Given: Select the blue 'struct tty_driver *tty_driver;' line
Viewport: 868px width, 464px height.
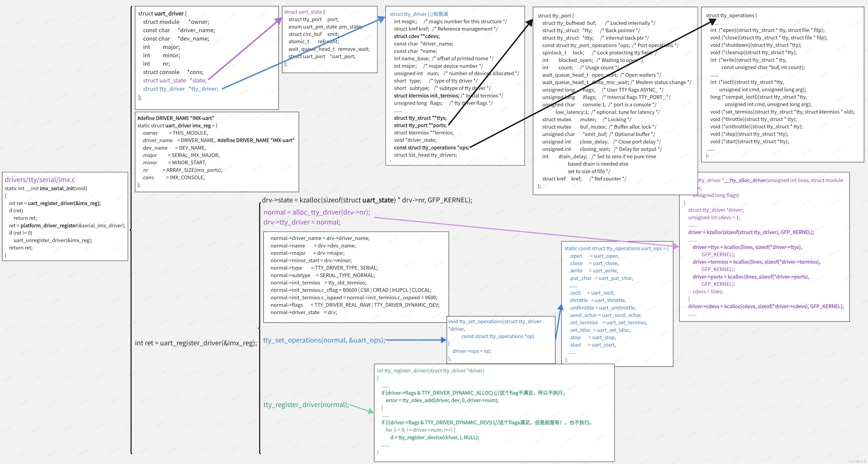Looking at the screenshot, I should pos(181,89).
